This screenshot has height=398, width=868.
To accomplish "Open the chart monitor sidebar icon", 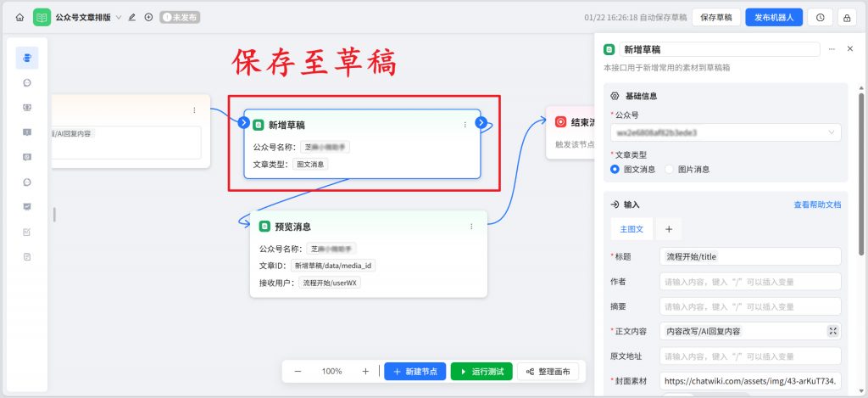I will (27, 207).
